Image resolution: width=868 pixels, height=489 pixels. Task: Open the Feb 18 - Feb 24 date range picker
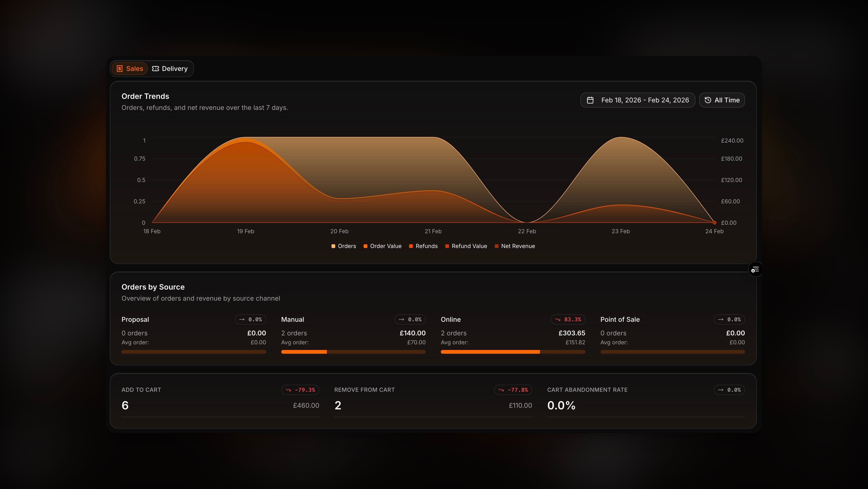(x=638, y=100)
